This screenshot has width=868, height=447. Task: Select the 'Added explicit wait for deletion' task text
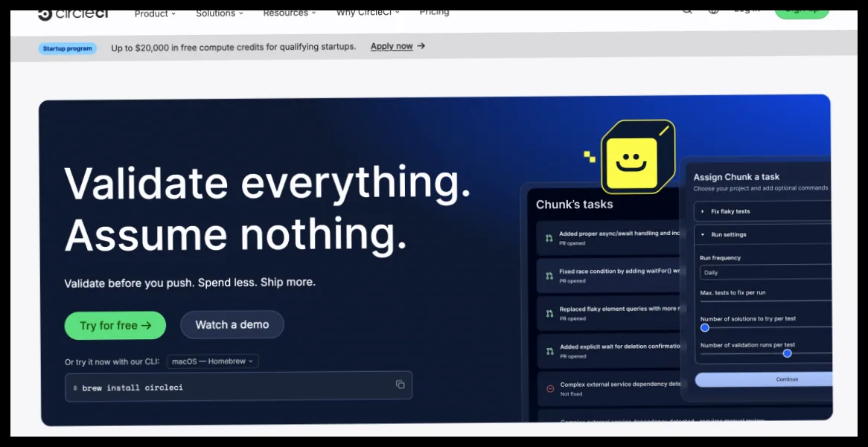pyautogui.click(x=620, y=347)
